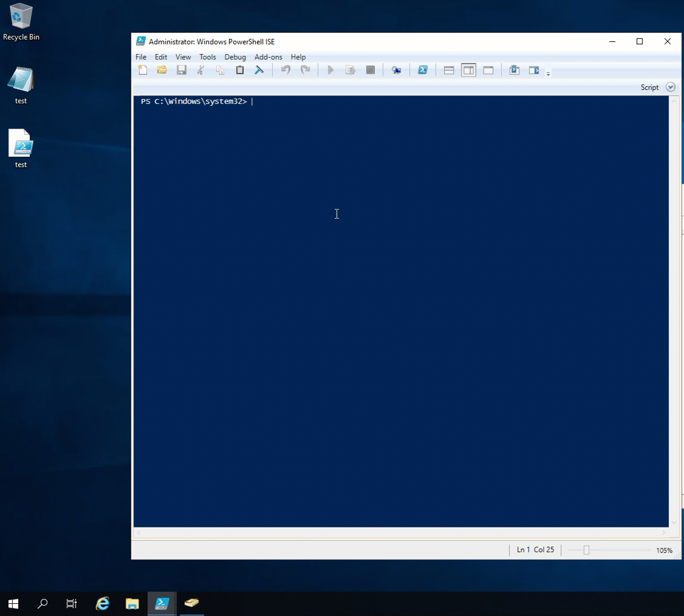Cut selection using the scissors icon
684x616 pixels.
pos(200,70)
